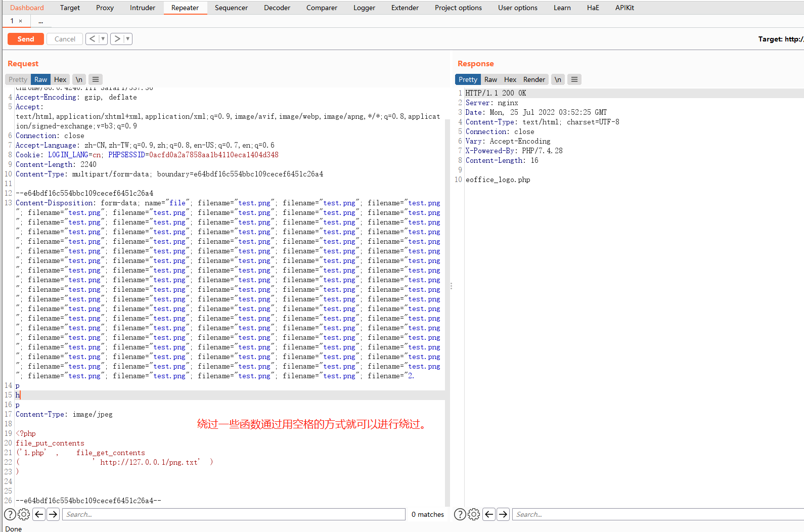Jump to next Response search match
Screen dimensions: 804x532
[503, 514]
